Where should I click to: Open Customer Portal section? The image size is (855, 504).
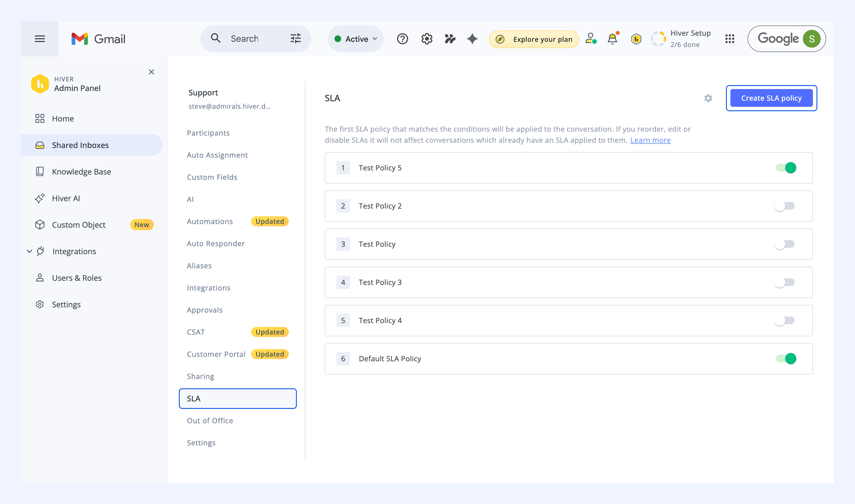tap(216, 354)
